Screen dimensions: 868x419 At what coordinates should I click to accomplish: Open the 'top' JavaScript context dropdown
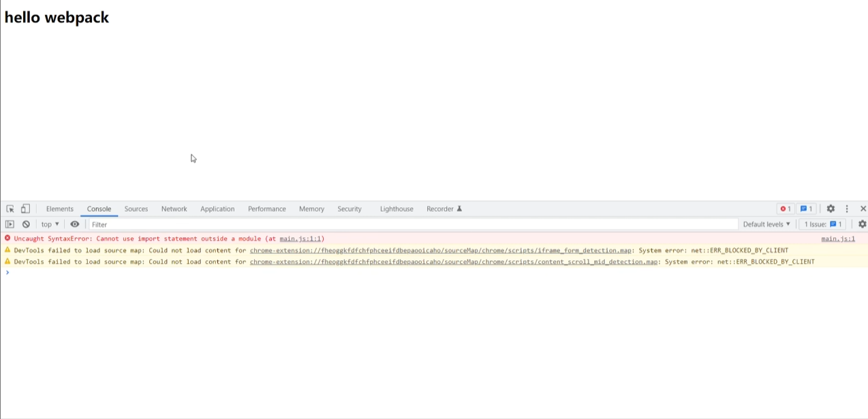[x=50, y=224]
